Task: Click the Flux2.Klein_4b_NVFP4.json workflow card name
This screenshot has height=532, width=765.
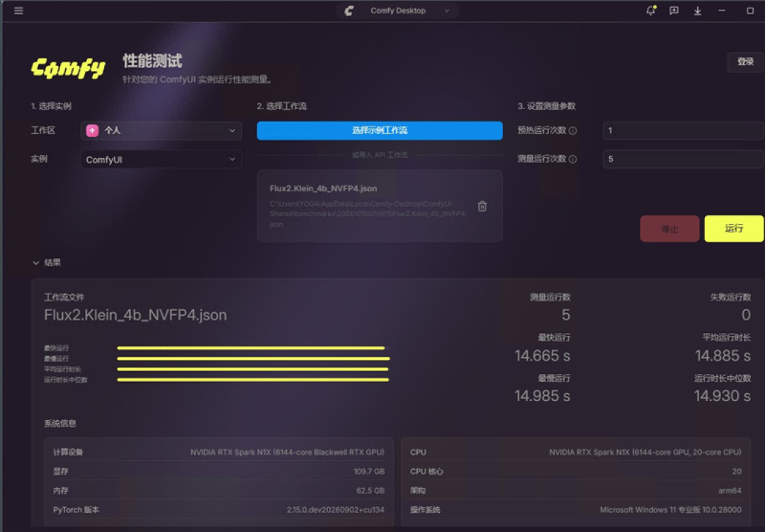Action: 323,188
